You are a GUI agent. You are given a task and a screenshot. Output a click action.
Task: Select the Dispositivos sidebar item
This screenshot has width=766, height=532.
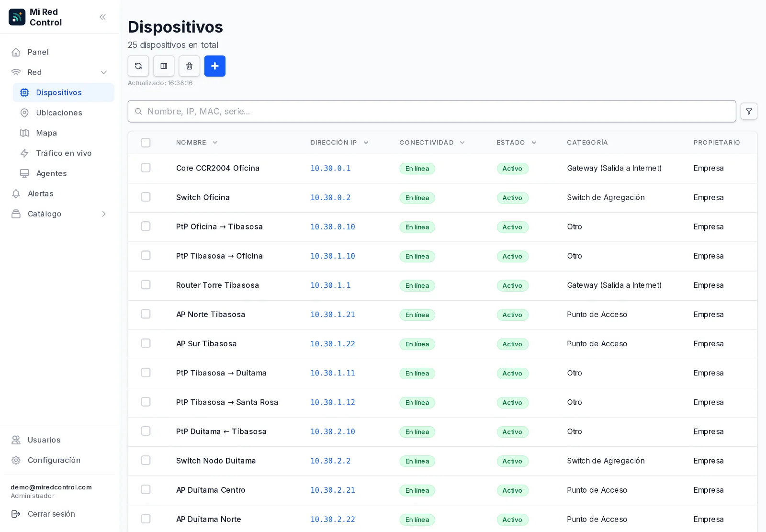tap(64, 92)
